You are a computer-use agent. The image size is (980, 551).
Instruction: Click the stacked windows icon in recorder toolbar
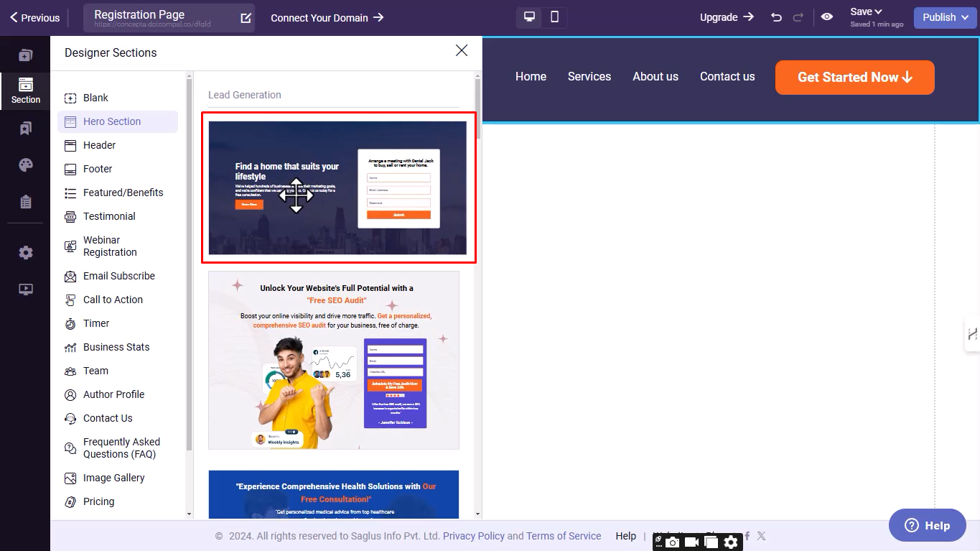(711, 542)
